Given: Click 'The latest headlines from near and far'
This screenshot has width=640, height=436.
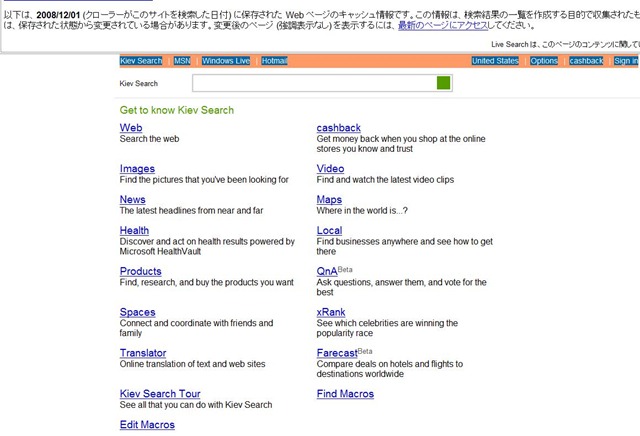Looking at the screenshot, I should [191, 211].
